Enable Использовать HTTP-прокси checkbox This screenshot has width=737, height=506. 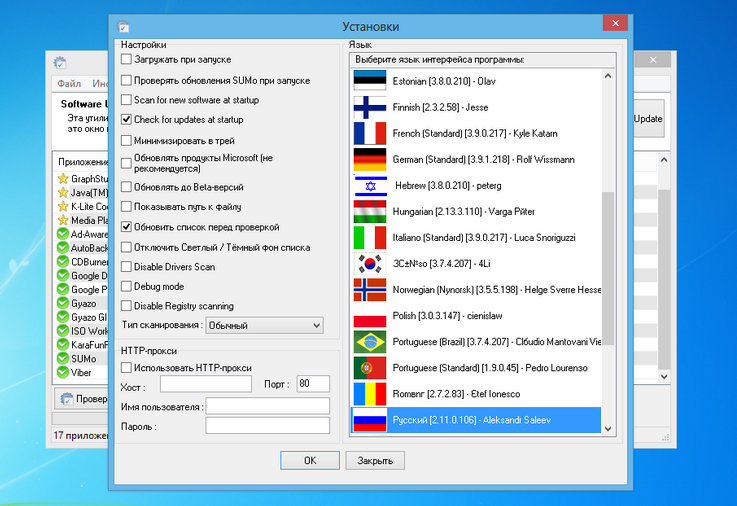(x=126, y=367)
